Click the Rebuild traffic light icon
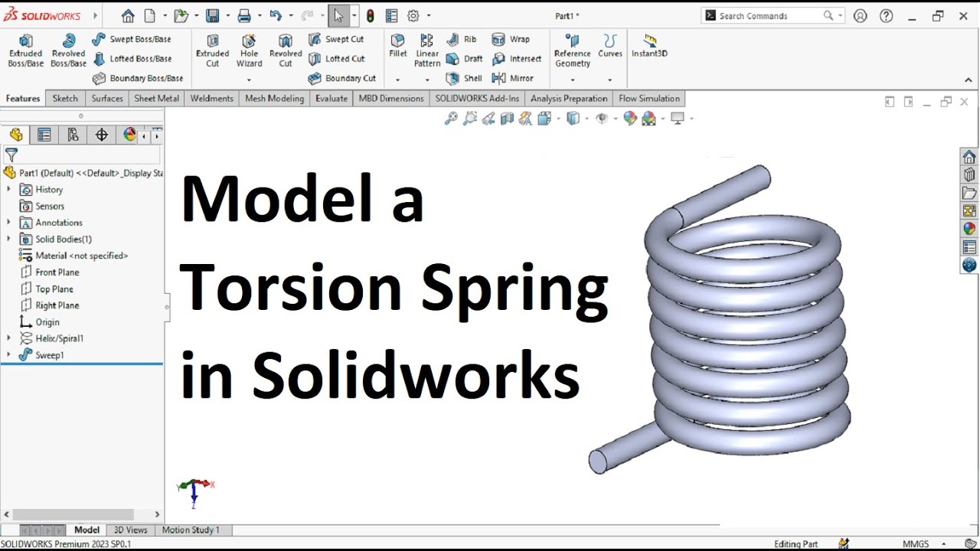 click(371, 15)
